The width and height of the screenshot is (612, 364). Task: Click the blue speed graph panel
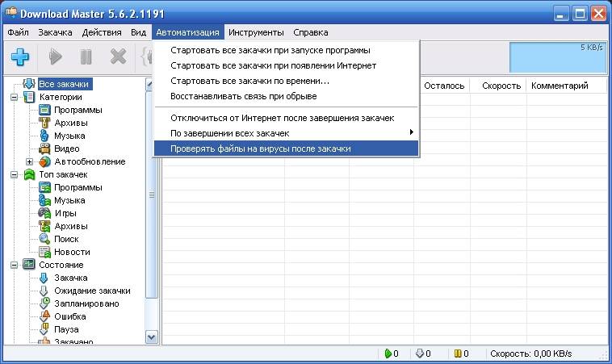point(558,57)
